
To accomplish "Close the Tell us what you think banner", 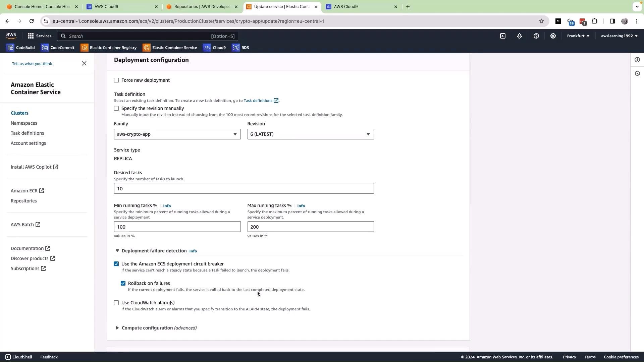I will pos(84,63).
